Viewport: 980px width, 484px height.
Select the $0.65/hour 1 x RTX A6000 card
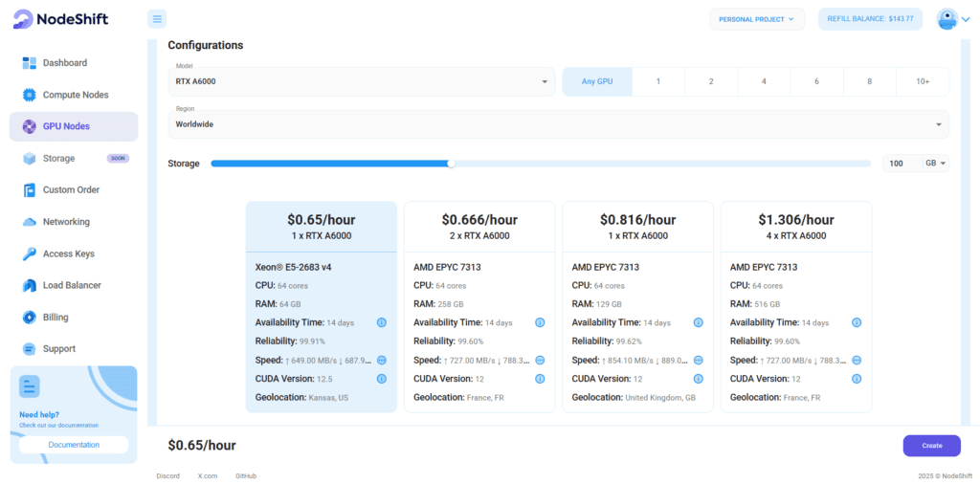pyautogui.click(x=322, y=307)
